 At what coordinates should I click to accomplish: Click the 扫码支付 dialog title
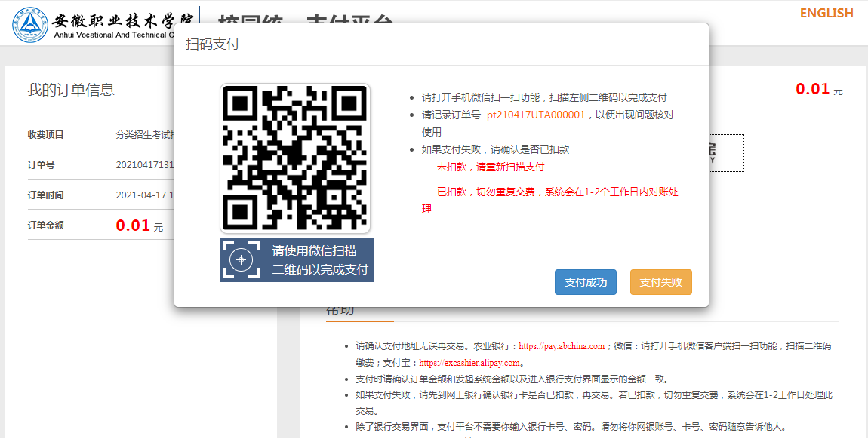213,44
